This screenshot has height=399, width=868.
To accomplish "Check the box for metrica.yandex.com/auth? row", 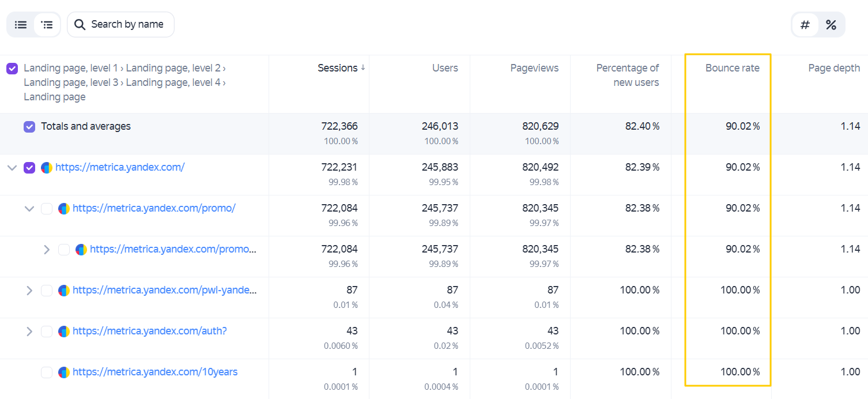I will (47, 332).
